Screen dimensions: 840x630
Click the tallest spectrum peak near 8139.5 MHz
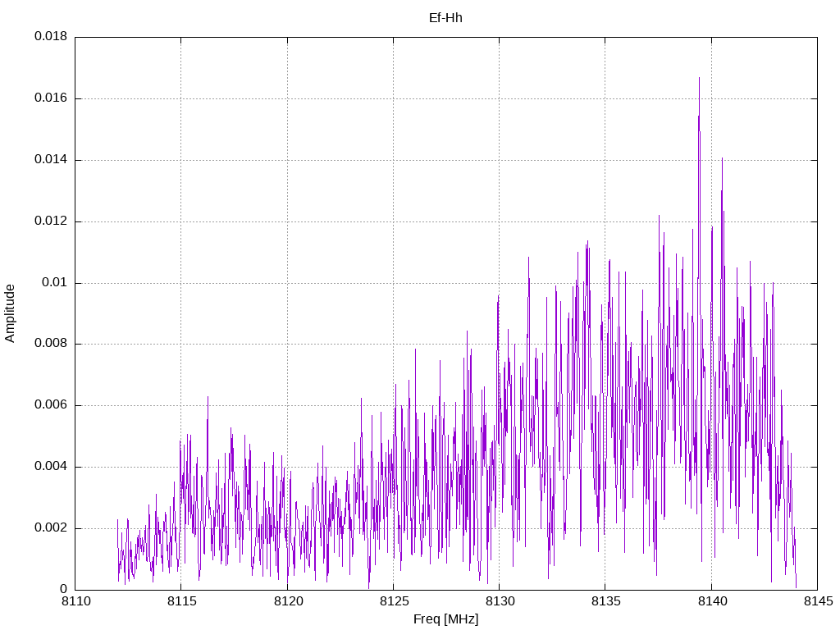pyautogui.click(x=699, y=79)
